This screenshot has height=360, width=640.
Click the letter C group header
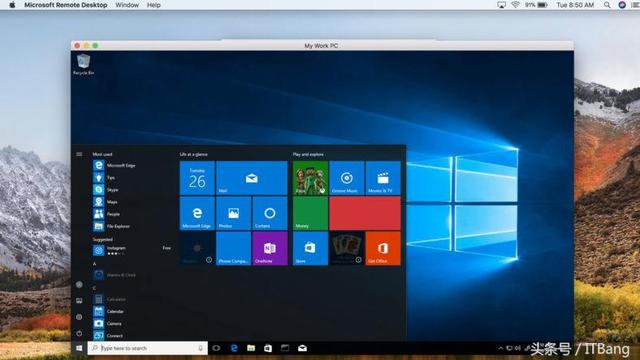coord(94,288)
